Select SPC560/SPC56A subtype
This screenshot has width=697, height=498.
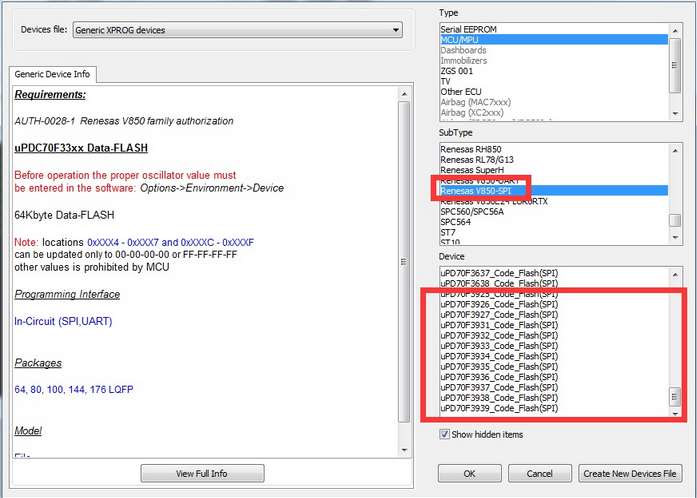553,212
